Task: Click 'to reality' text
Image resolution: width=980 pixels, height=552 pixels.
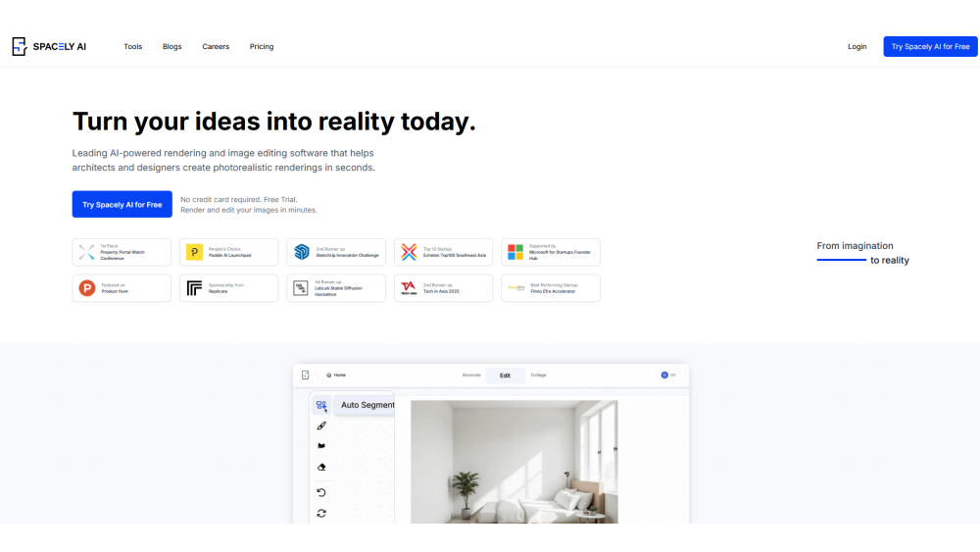Action: coord(890,260)
